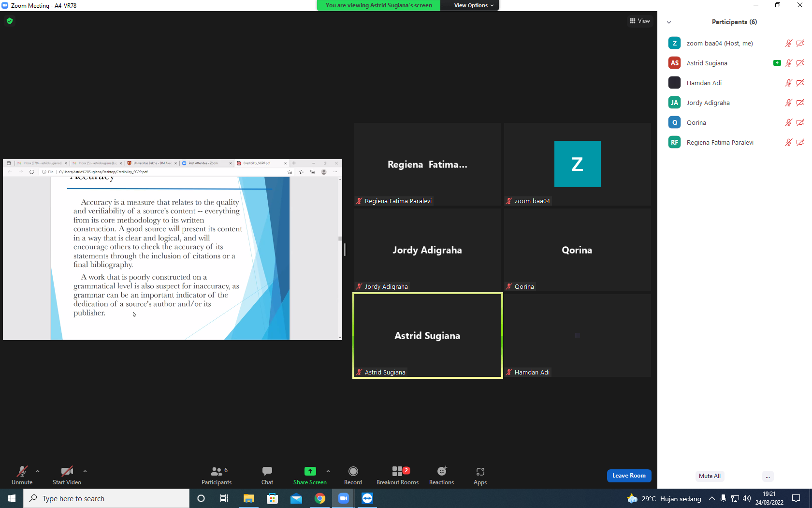
Task: Open Breakout Rooms
Action: tap(397, 476)
